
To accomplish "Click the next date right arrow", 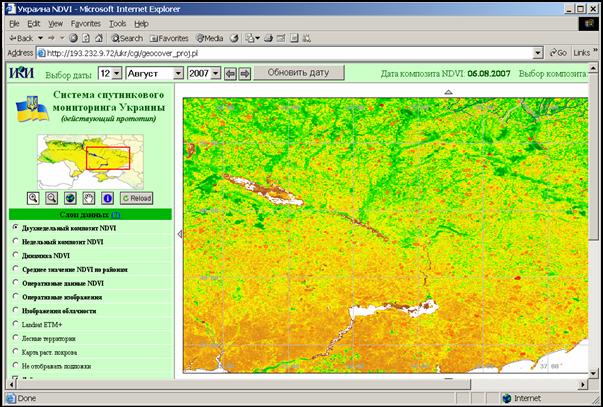I will click(244, 74).
